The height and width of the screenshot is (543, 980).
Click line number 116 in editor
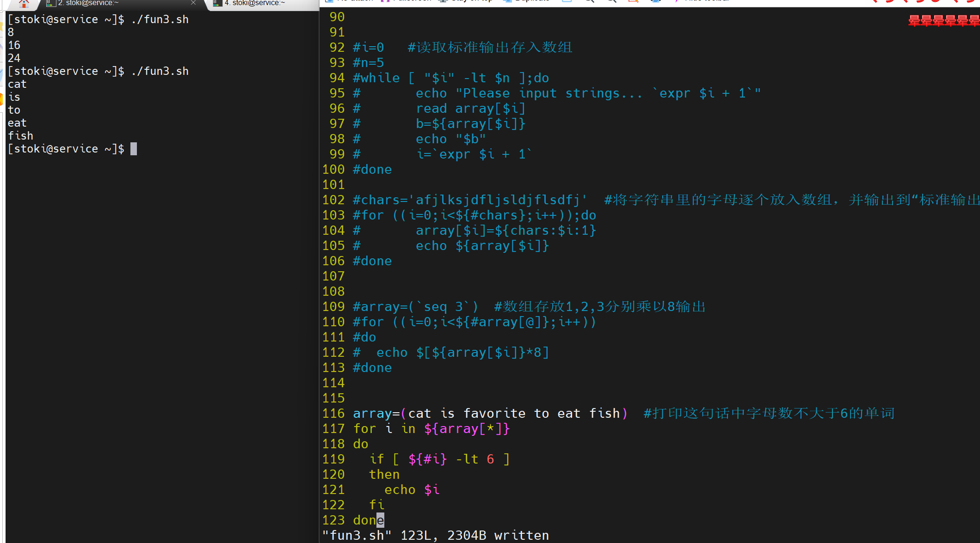tap(333, 413)
